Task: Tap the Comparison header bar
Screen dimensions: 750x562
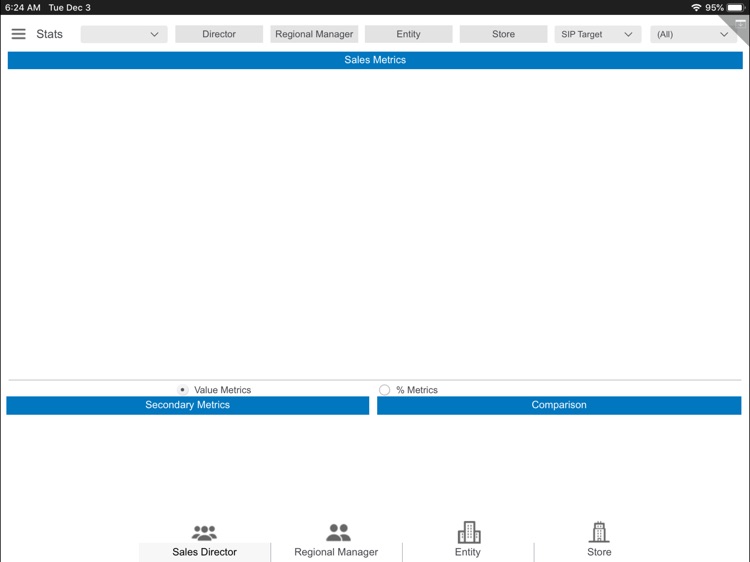Action: coord(559,405)
